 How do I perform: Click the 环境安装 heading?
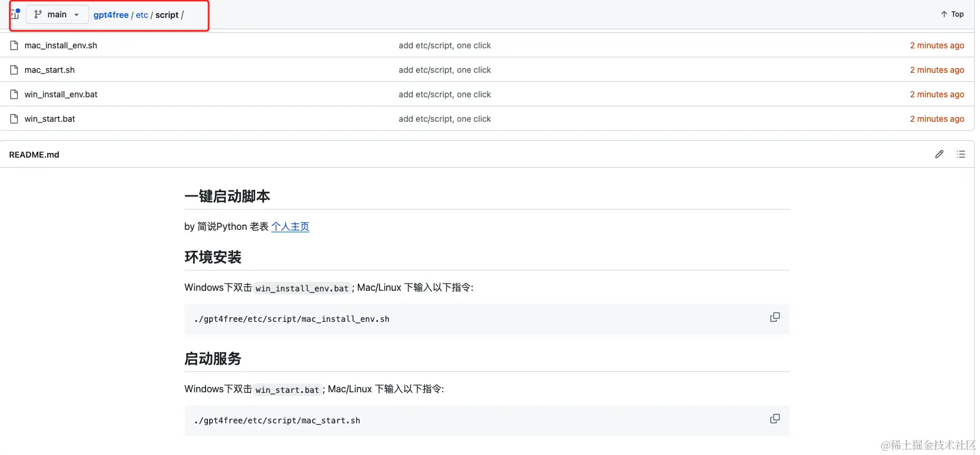(213, 257)
